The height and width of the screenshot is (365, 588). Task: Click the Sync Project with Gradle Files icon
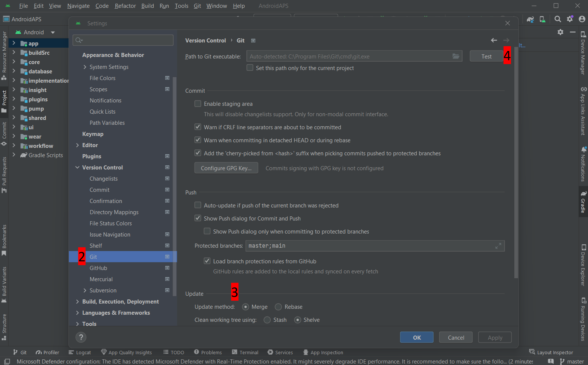tap(530, 19)
